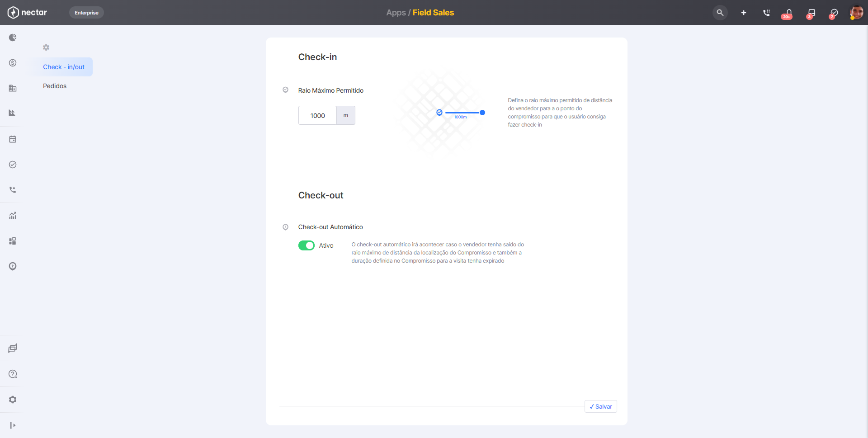This screenshot has width=868, height=438.
Task: Click the clock icon beside Check-out Automático
Action: coord(285,227)
